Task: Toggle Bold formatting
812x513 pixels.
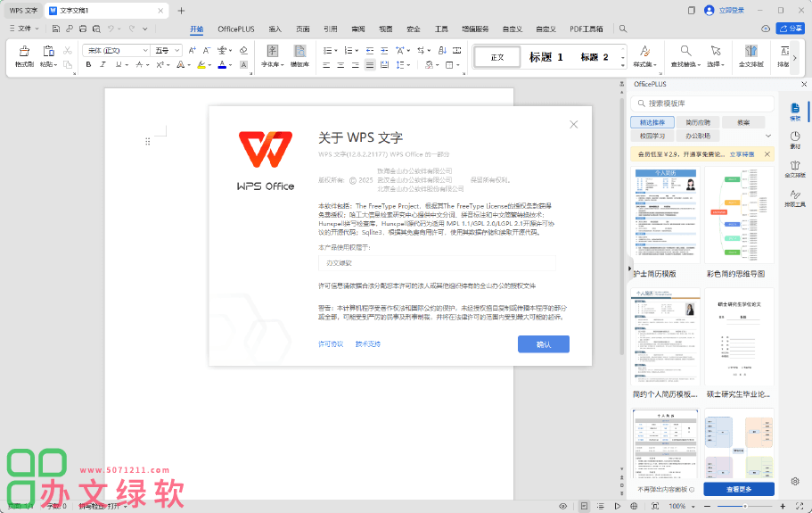Action: click(x=88, y=65)
